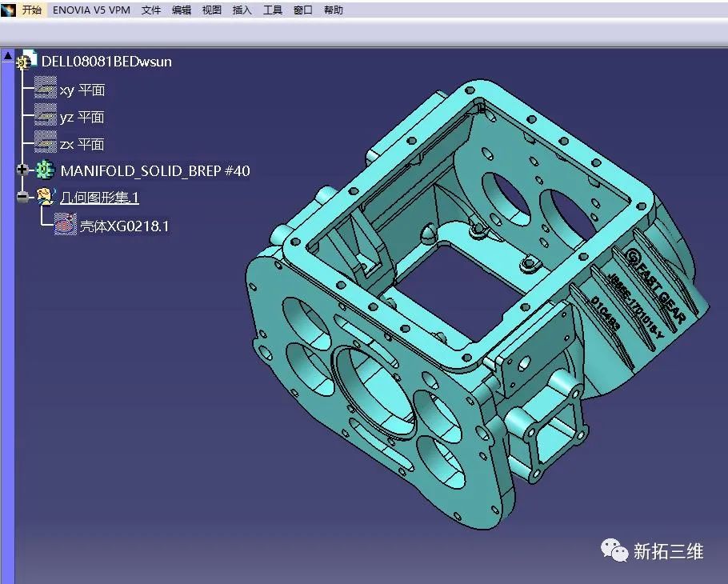This screenshot has width=728, height=584.
Task: Click the scroll-up arrow at left edge
Action: [x=7, y=56]
